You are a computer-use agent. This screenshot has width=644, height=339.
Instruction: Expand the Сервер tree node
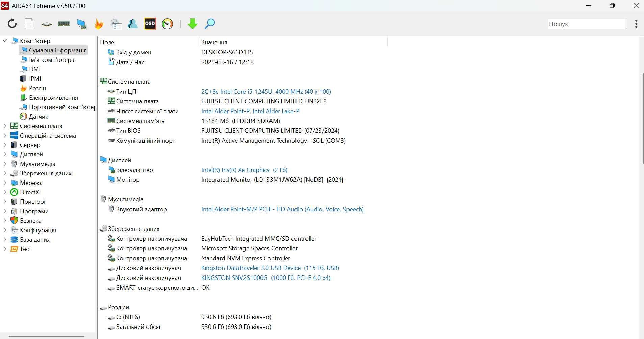(5, 145)
